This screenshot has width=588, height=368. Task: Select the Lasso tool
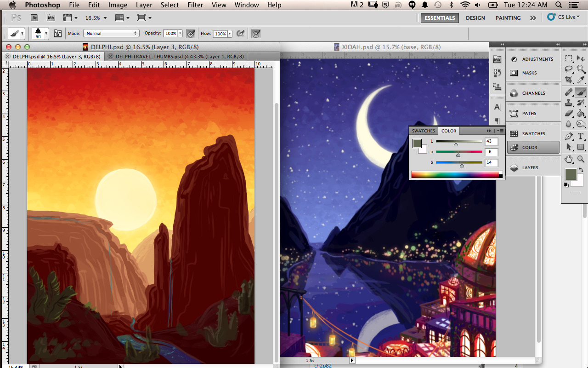click(569, 69)
